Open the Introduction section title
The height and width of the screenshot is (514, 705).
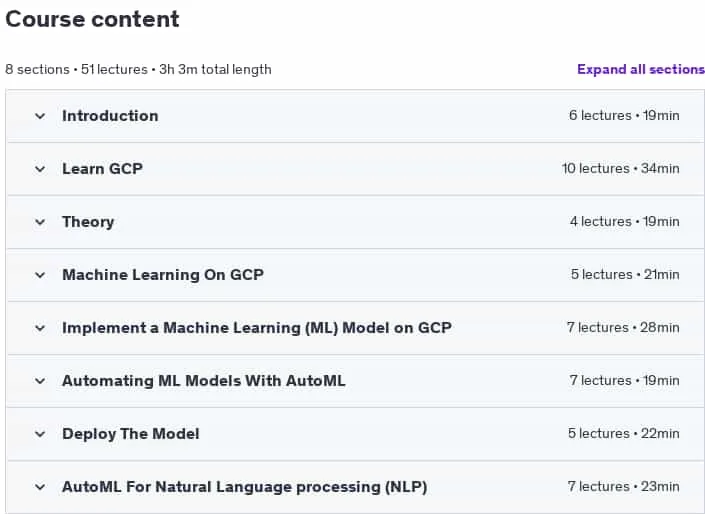[x=110, y=116]
